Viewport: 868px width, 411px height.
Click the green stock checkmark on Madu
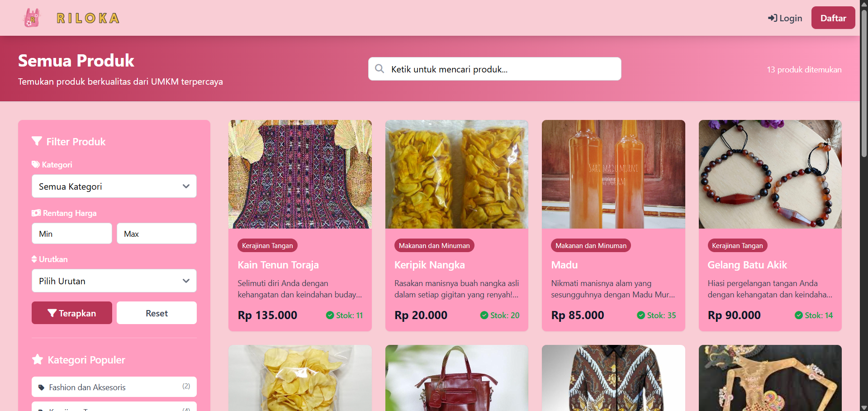pos(641,315)
